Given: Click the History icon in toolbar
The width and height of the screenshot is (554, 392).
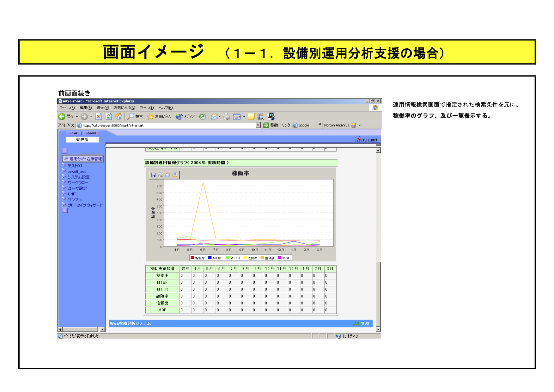Looking at the screenshot, I should tap(202, 117).
